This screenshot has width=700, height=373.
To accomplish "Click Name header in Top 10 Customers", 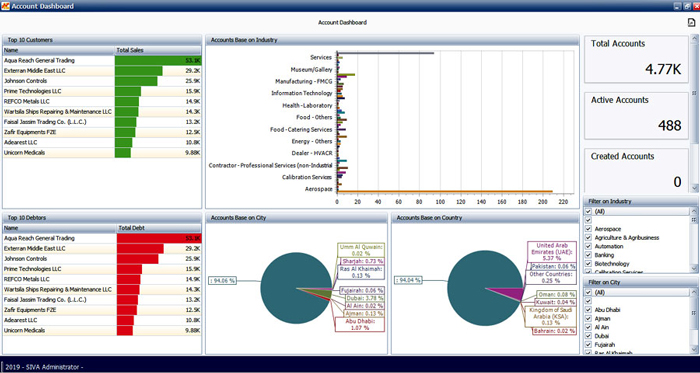I will click(x=59, y=50).
